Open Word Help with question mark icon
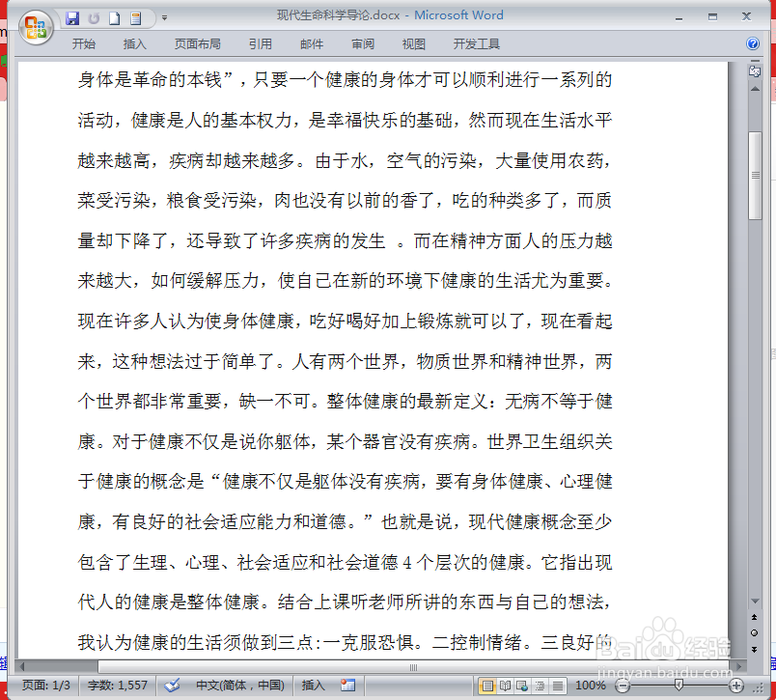Viewport: 776px width, 700px height. (753, 43)
